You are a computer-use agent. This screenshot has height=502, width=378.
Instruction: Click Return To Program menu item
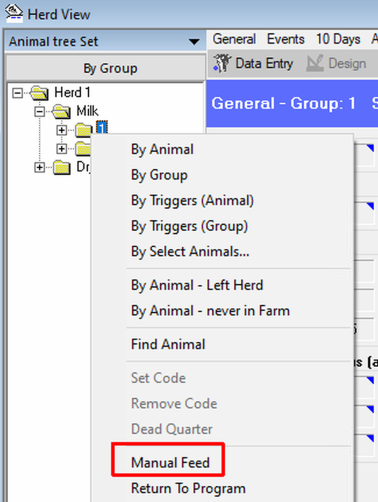(x=188, y=488)
